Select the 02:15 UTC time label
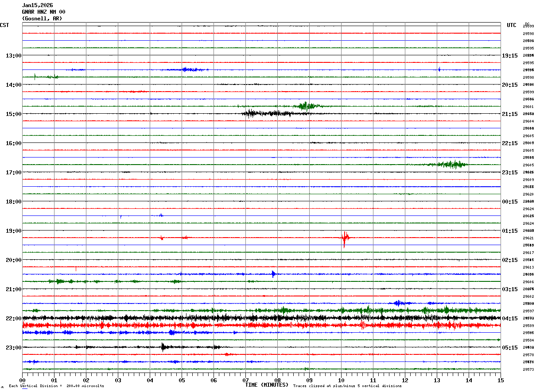The width and height of the screenshot is (536, 392). coord(510,260)
